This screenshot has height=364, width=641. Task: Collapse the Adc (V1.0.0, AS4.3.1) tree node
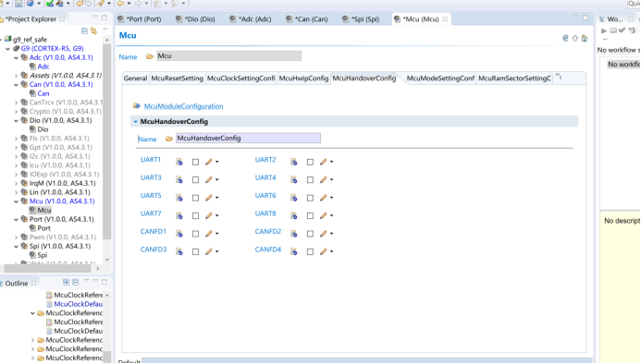coord(17,57)
